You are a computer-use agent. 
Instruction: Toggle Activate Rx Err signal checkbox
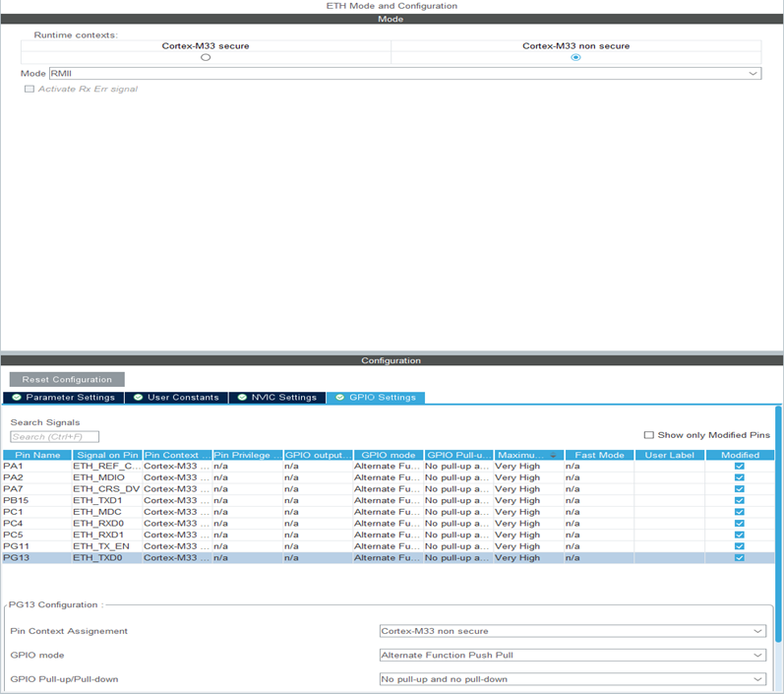click(x=30, y=89)
